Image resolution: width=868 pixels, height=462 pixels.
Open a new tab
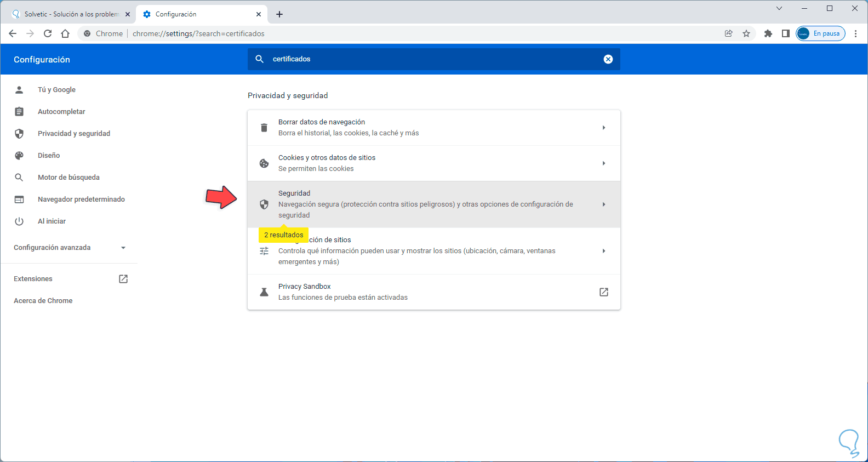(279, 14)
